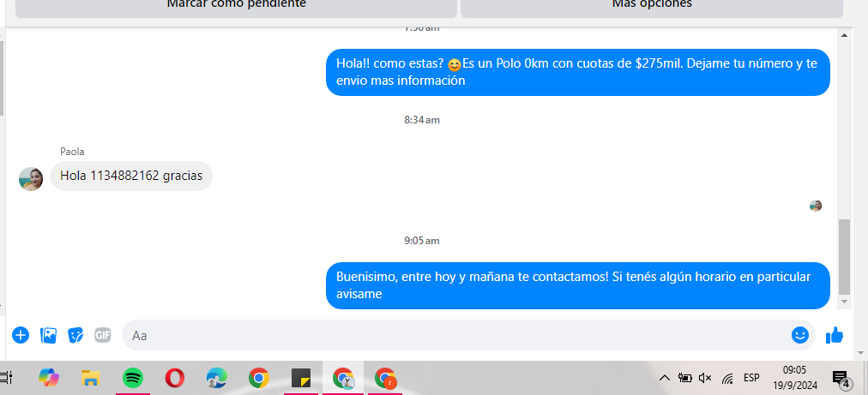Click the chat scrollbar down arrow
Viewport: 868px width, 395px height.
point(845,302)
